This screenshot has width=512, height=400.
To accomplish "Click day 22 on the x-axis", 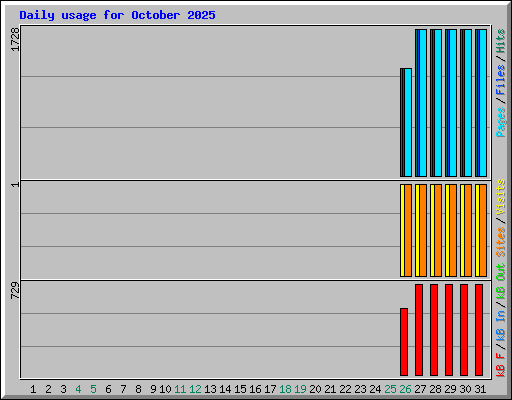I will click(x=345, y=389).
